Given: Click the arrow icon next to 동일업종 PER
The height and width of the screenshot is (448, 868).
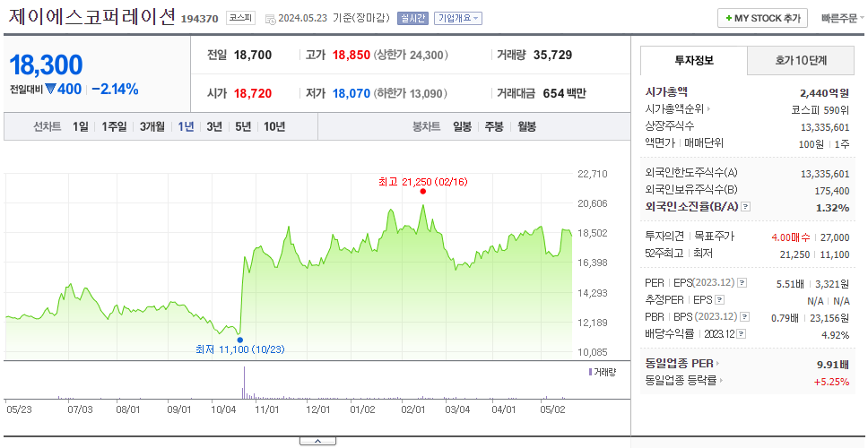Looking at the screenshot, I should 718,364.
